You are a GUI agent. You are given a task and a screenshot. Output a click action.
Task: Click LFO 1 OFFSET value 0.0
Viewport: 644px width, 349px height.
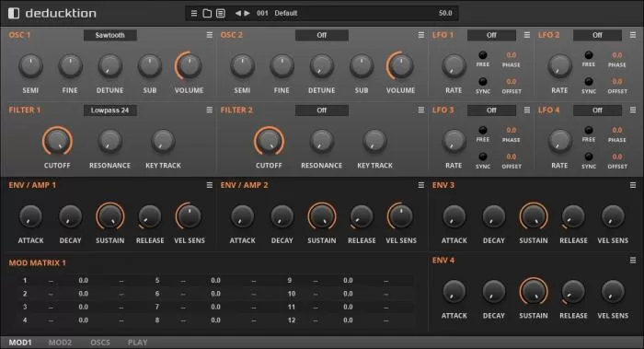512,81
